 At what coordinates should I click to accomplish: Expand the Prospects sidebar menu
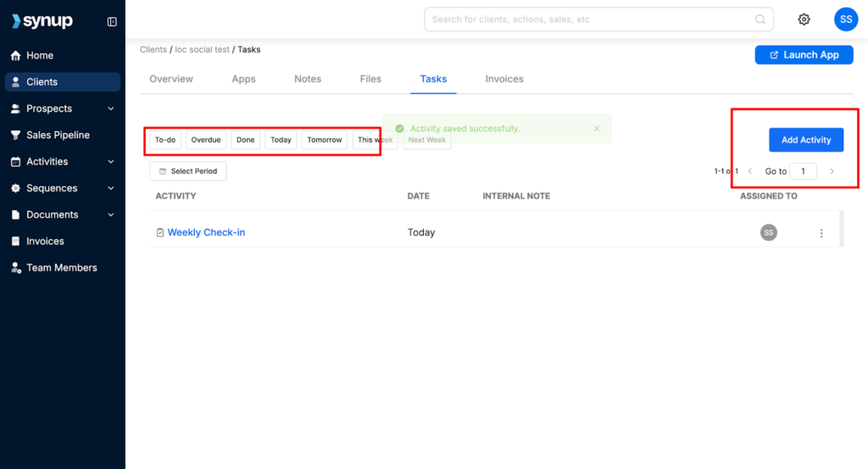pyautogui.click(x=110, y=109)
